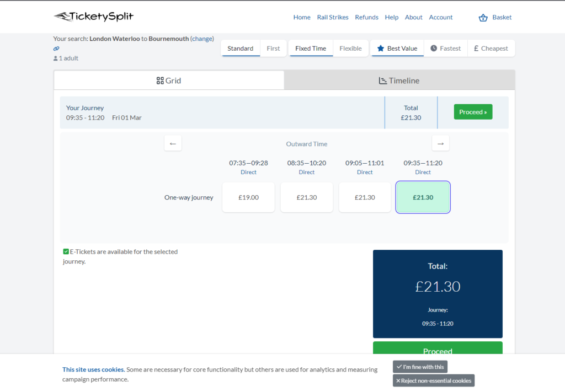The width and height of the screenshot is (565, 392).
Task: Sort results by Cheapest
Action: coord(491,48)
